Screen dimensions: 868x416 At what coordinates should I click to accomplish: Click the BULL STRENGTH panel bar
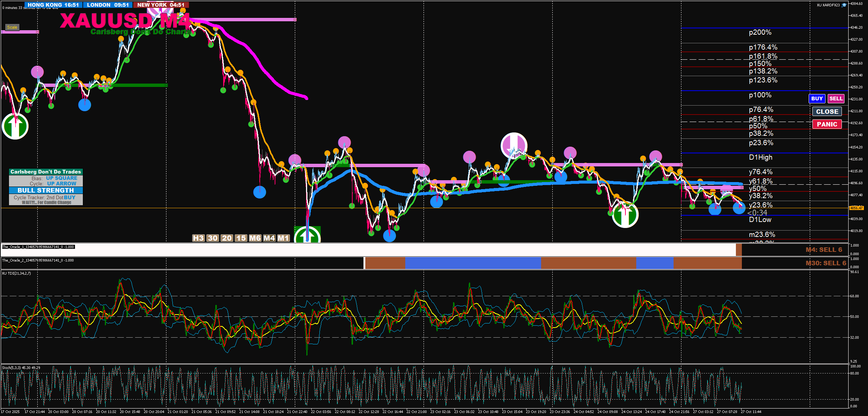click(46, 190)
